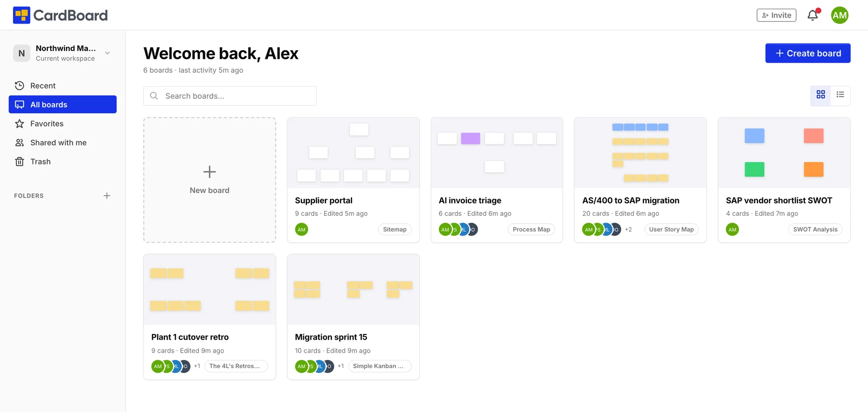
Task: Click the FOLDERS section heading
Action: pyautogui.click(x=29, y=196)
